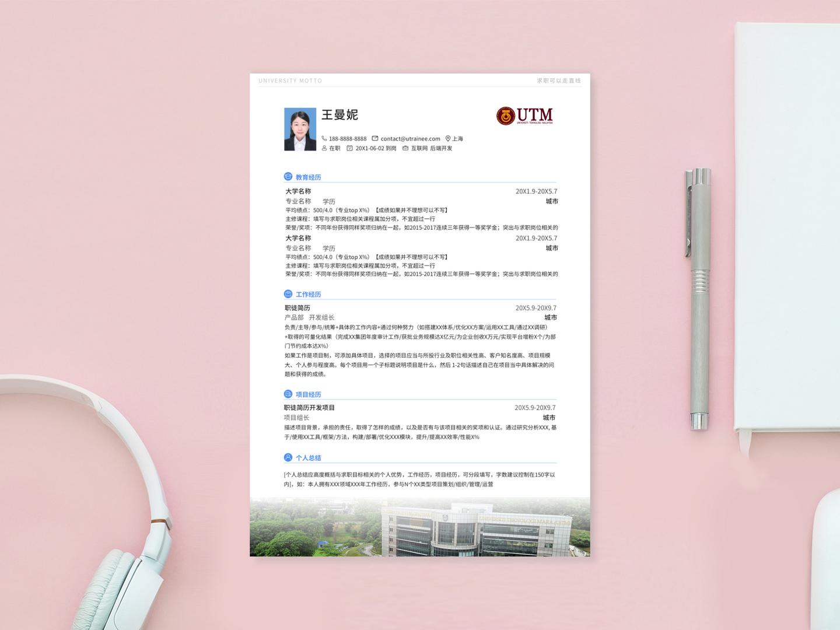Click the blue 项目经历 section icon
Image resolution: width=840 pixels, height=630 pixels.
pos(287,394)
